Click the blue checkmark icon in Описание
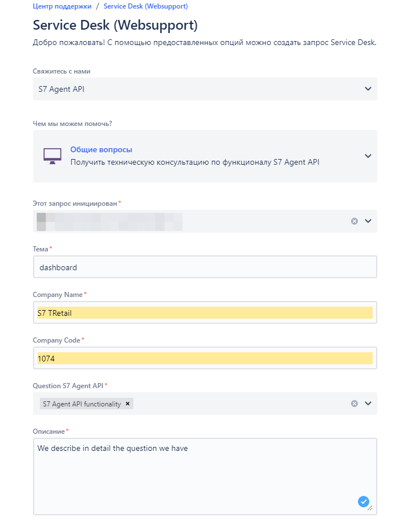The width and height of the screenshot is (420, 521). (x=363, y=501)
